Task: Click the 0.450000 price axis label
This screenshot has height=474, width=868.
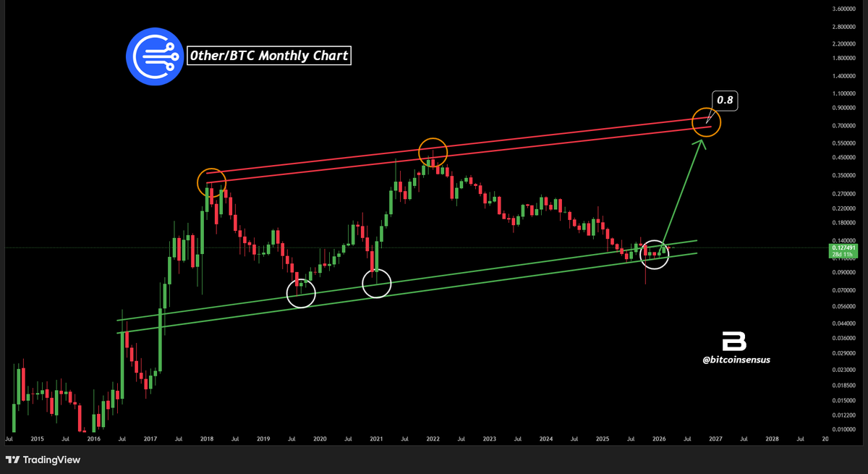Action: 846,158
